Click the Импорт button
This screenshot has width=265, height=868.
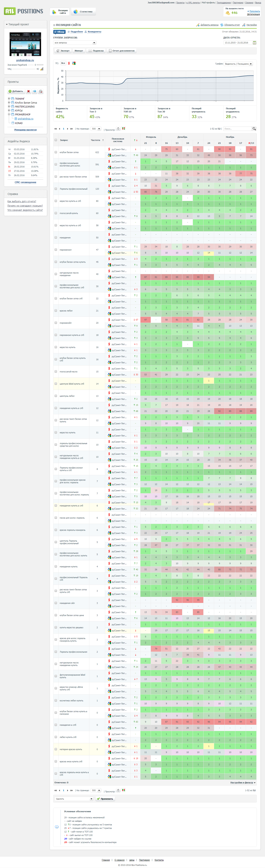point(79,51)
